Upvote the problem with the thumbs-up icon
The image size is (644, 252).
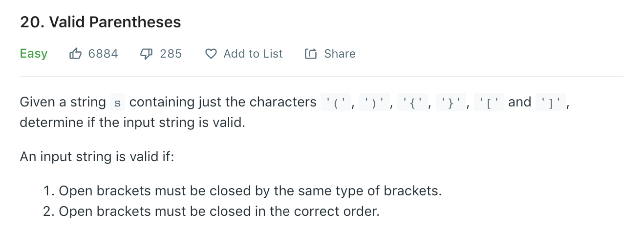pyautogui.click(x=75, y=54)
